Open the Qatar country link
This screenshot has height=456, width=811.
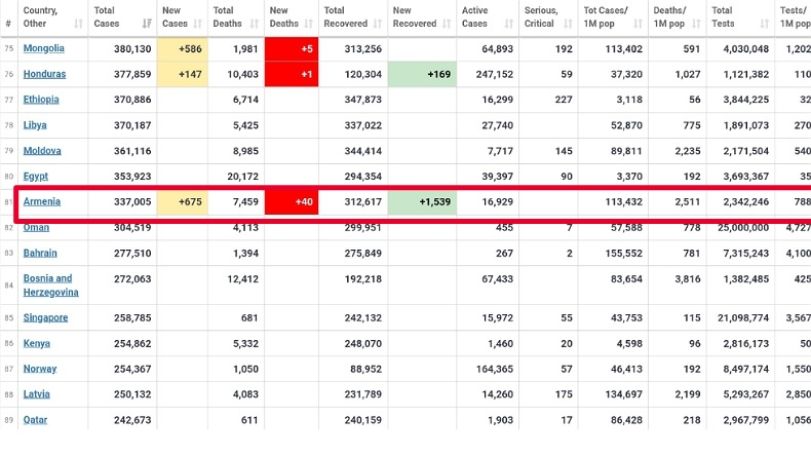[x=35, y=420]
